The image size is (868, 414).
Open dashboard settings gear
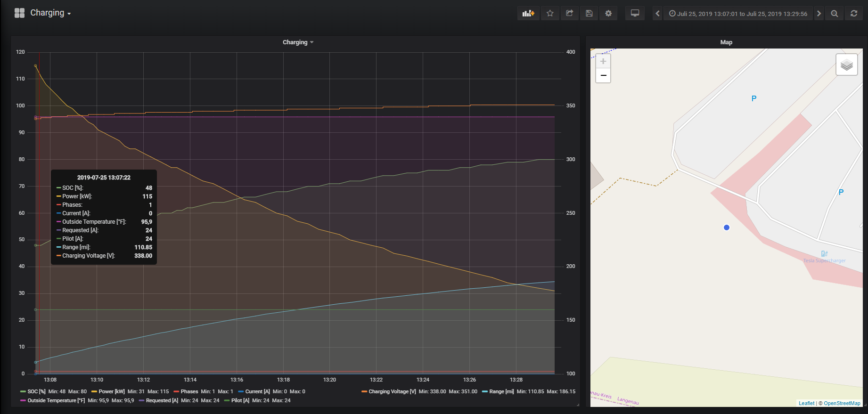click(608, 13)
